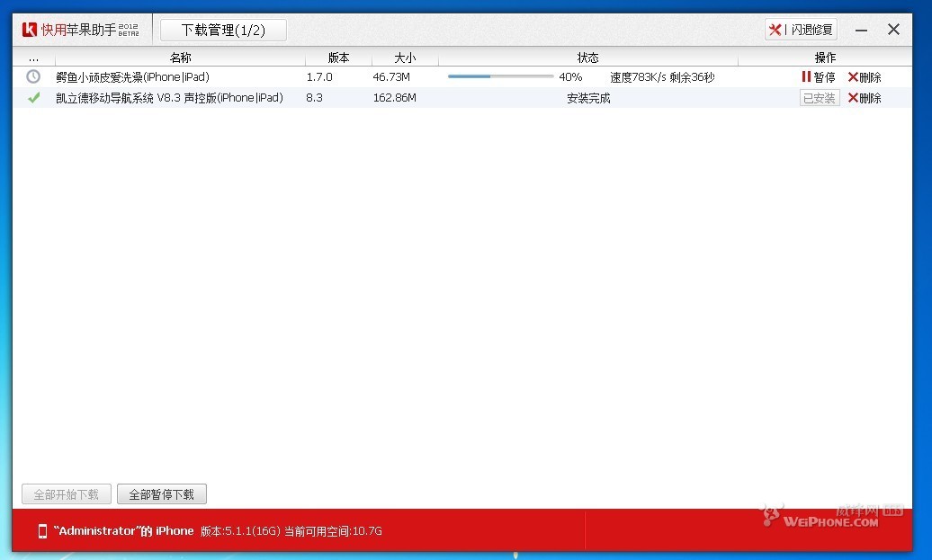Click the 全部暂停下载 button

point(162,494)
